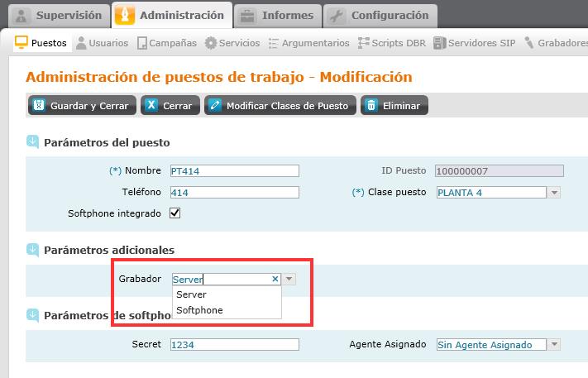Select the Puestos submenu item
Image resolution: width=588 pixels, height=378 pixels.
(41, 43)
